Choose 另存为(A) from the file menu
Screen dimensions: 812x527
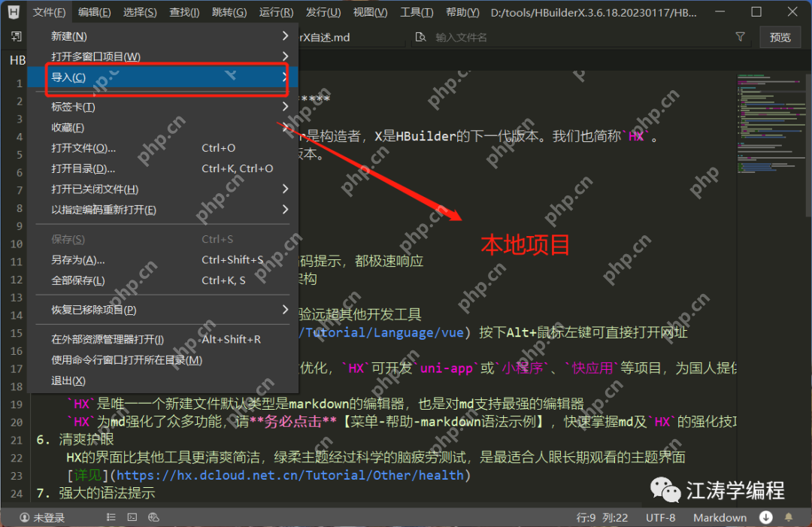click(x=78, y=260)
